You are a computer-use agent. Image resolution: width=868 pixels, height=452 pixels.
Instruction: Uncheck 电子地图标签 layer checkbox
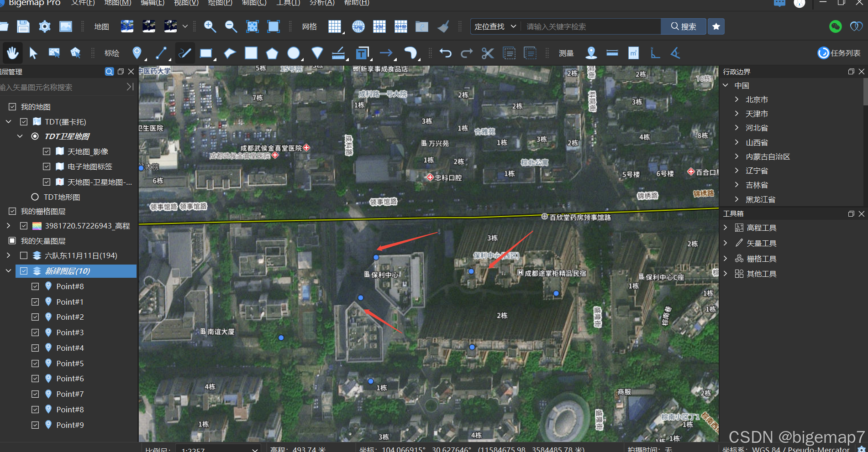coord(47,166)
